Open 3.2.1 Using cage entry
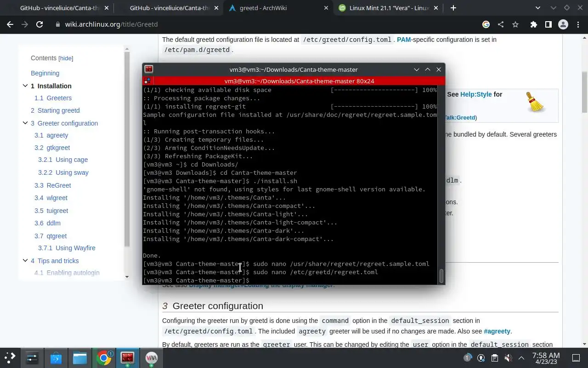The width and height of the screenshot is (588, 368). point(63,160)
